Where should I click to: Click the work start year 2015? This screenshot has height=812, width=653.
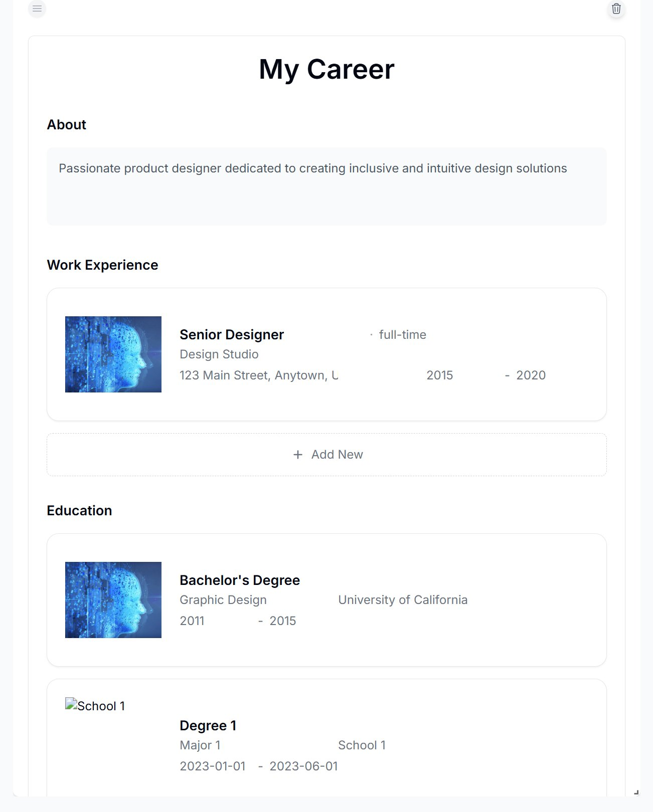click(x=440, y=375)
